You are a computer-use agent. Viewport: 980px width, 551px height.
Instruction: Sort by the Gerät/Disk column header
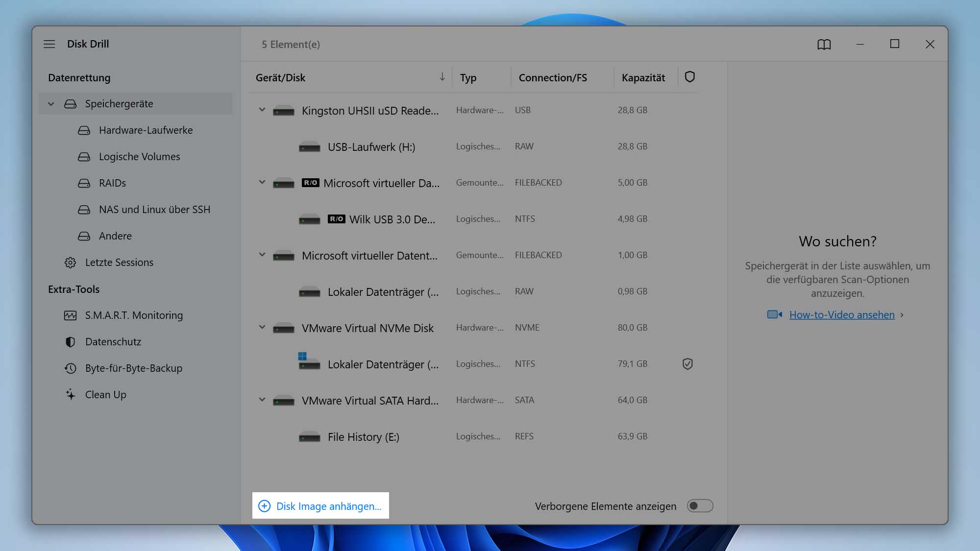click(x=280, y=78)
